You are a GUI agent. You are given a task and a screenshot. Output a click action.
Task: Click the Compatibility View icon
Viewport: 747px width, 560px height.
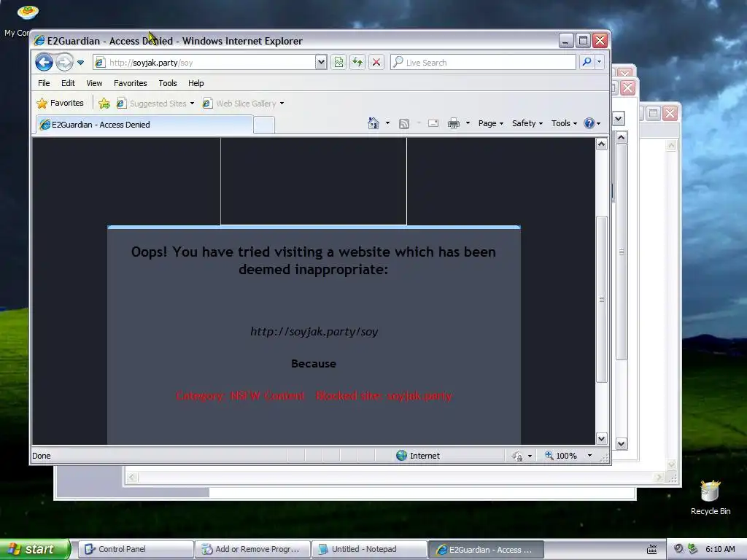click(x=338, y=63)
